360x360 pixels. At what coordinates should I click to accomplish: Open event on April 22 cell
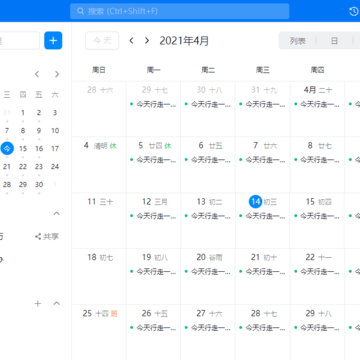click(x=317, y=272)
